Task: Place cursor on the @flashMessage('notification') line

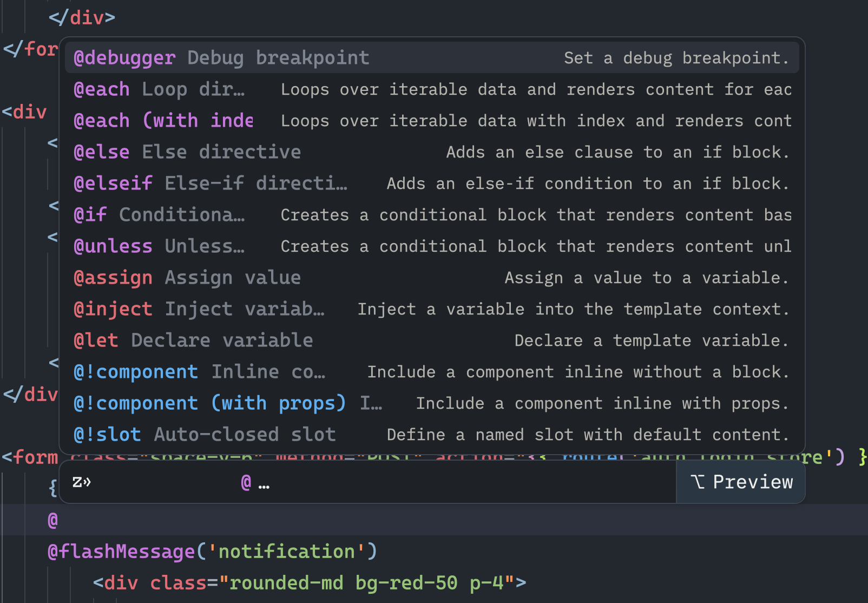Action: 212,551
